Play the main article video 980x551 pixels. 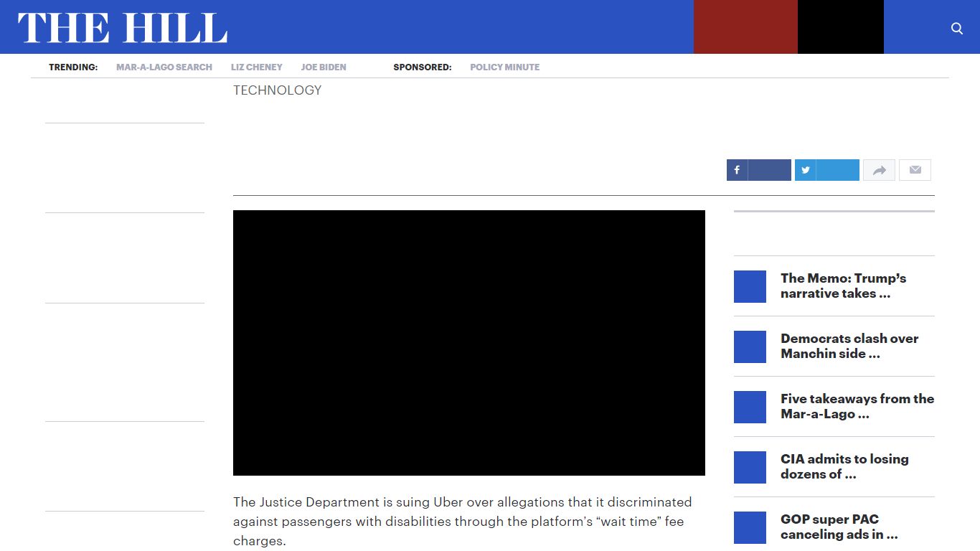[x=469, y=343]
